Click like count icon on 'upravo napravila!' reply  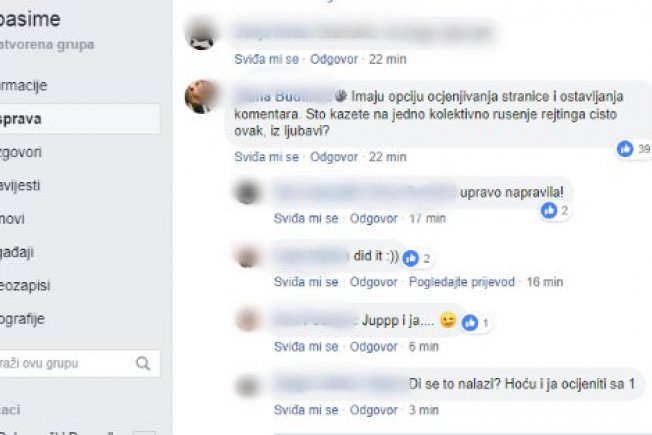548,210
